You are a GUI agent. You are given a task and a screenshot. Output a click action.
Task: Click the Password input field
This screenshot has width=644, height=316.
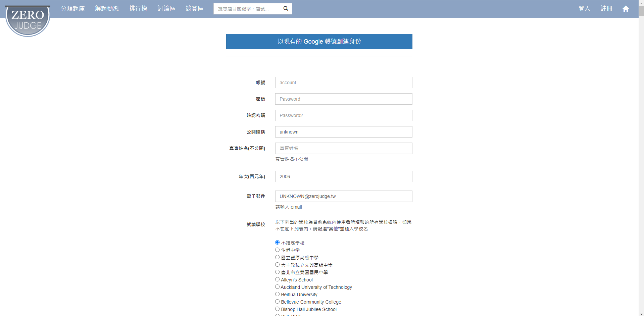point(343,99)
